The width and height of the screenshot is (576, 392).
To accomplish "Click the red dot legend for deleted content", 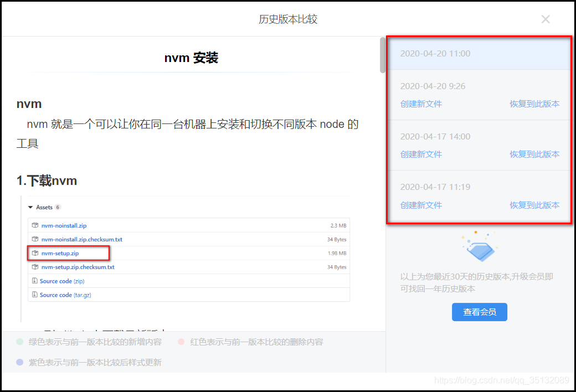I will (181, 342).
